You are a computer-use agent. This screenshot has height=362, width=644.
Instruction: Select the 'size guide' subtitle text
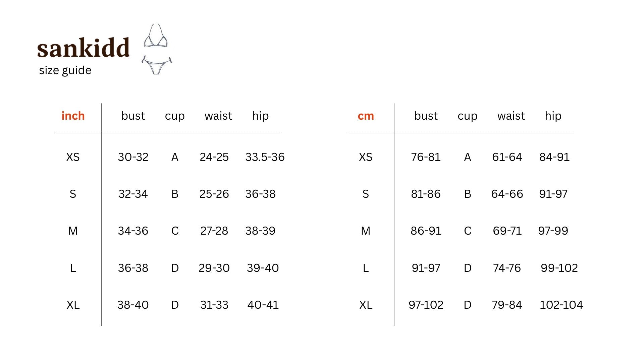(65, 70)
